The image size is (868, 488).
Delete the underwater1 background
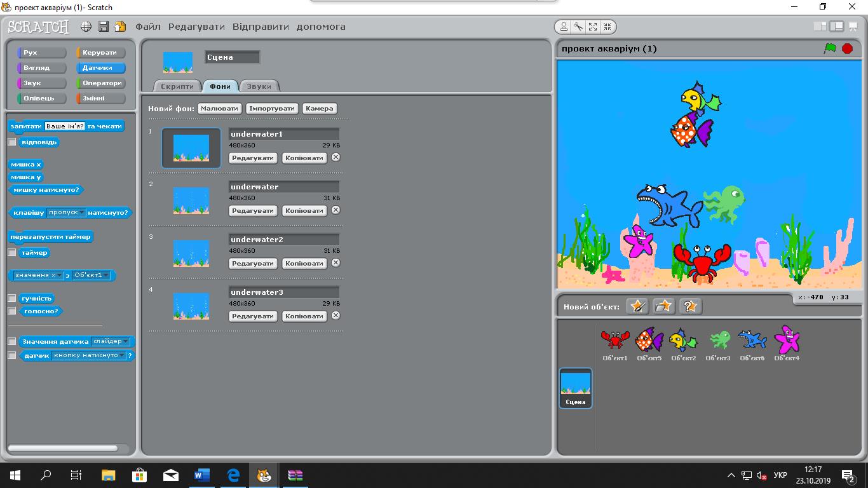336,158
